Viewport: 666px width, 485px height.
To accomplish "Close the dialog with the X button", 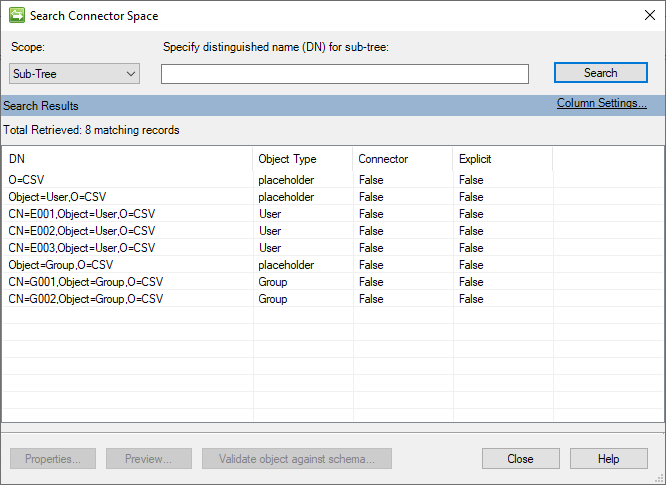I will (x=649, y=16).
